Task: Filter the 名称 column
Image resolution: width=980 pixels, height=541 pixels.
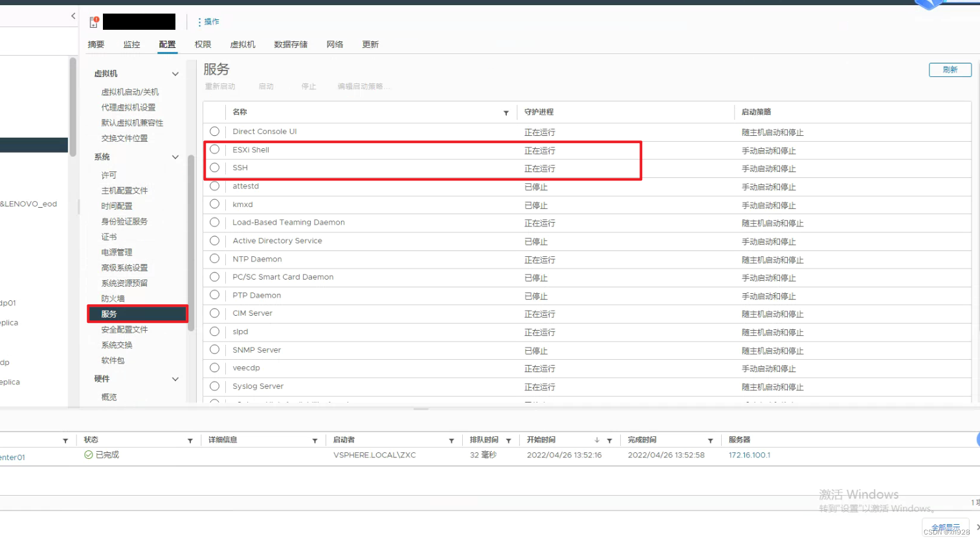Action: point(506,113)
